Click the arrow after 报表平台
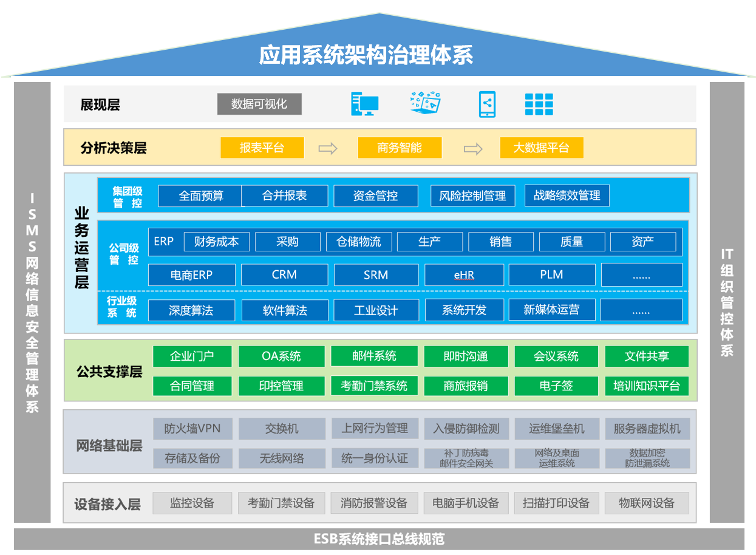 (328, 148)
